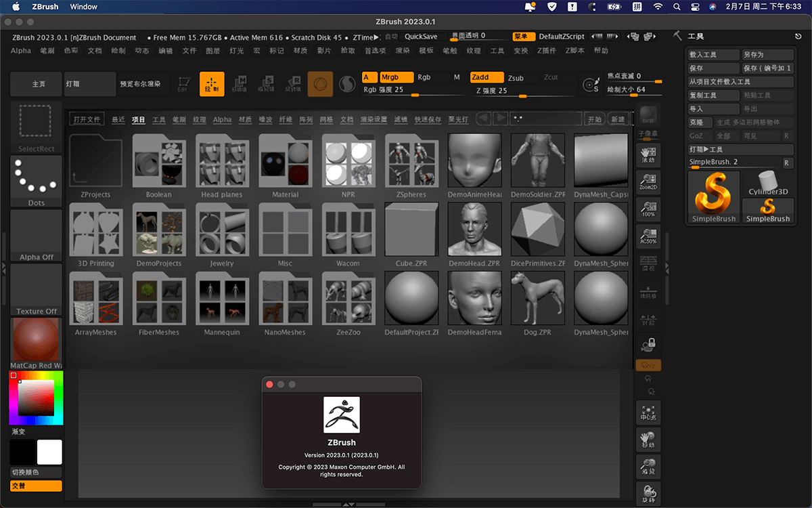Click the 旋转轴 Rotate gizmo icon
812x508 pixels.
point(293,84)
